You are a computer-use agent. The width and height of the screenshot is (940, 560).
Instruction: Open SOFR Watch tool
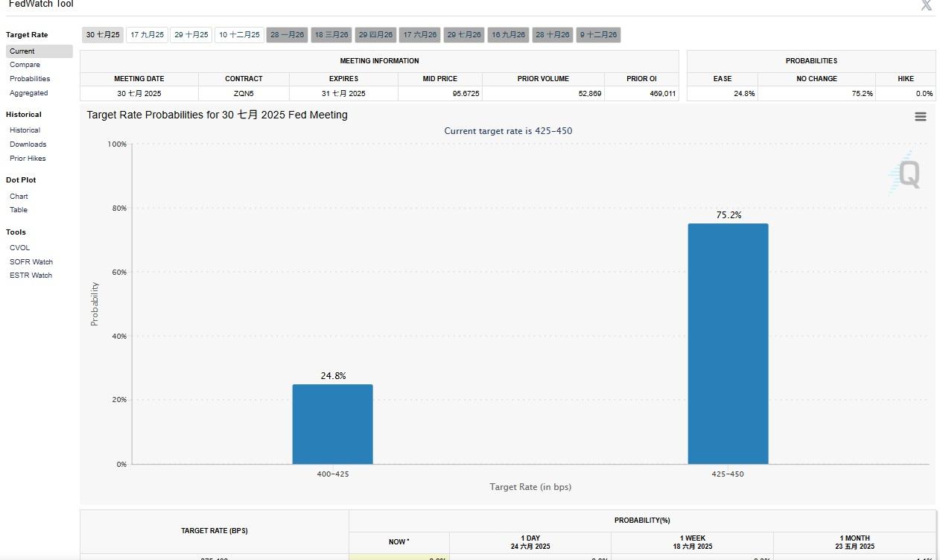[31, 262]
